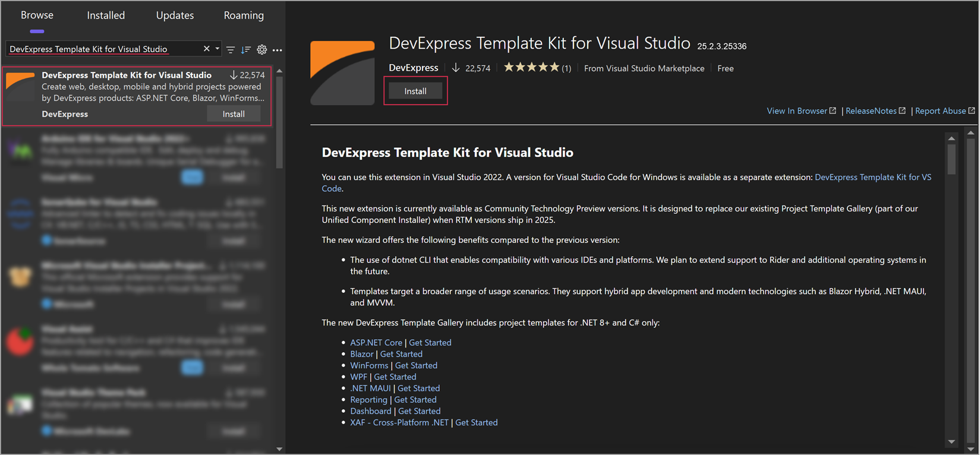Open the ASP.NET Core link
This screenshot has width=980, height=455.
(x=376, y=343)
